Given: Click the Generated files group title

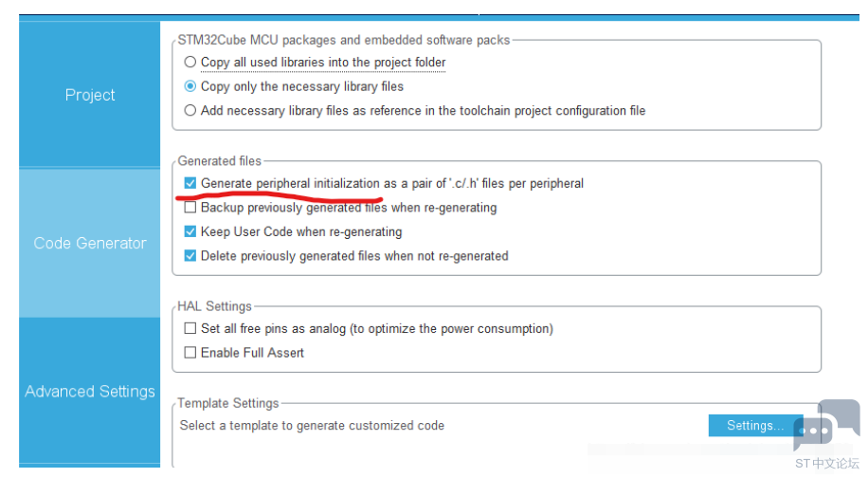Looking at the screenshot, I should click(x=220, y=161).
